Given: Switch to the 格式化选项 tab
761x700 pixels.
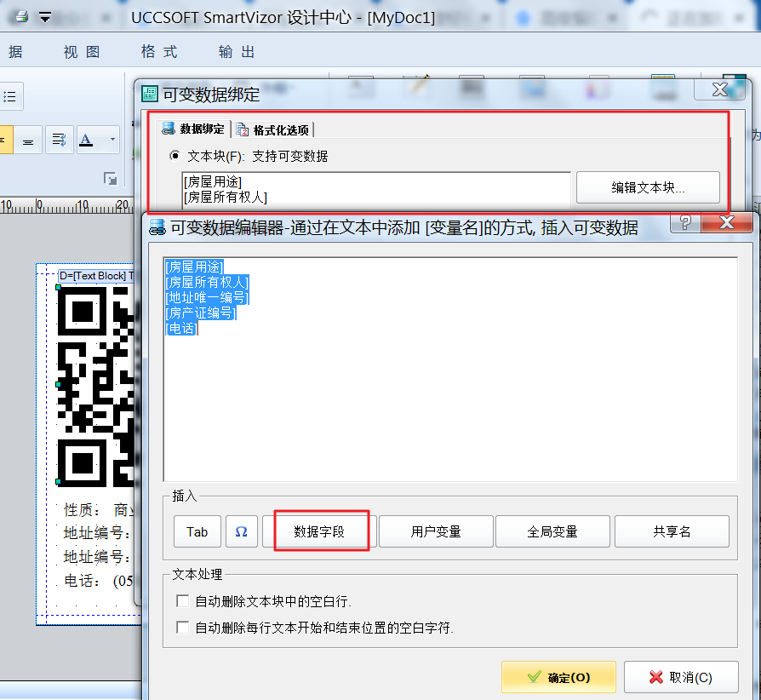Looking at the screenshot, I should coord(272,130).
